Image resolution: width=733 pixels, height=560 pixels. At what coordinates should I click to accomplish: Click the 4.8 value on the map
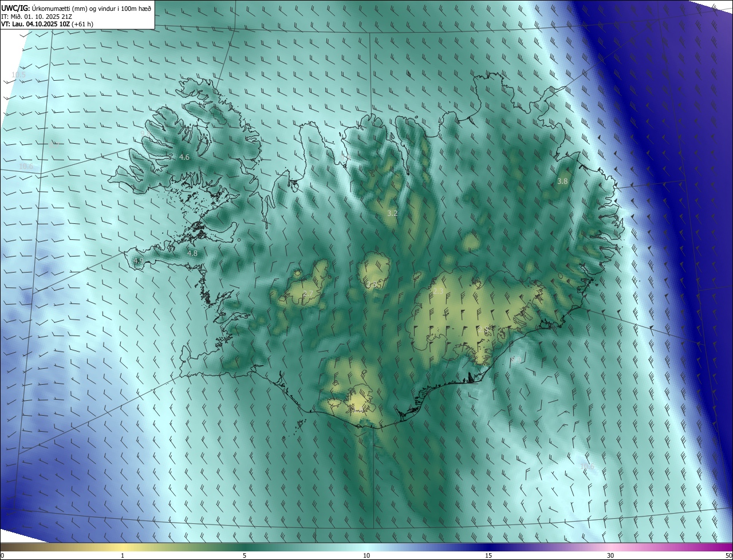point(192,253)
